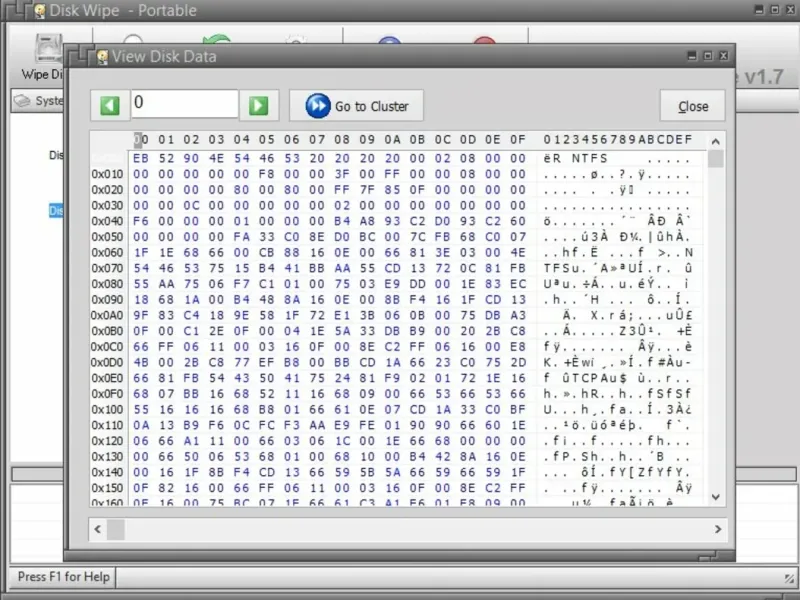Click the 0F column header in hex view
The height and width of the screenshot is (600, 800).
tap(518, 139)
